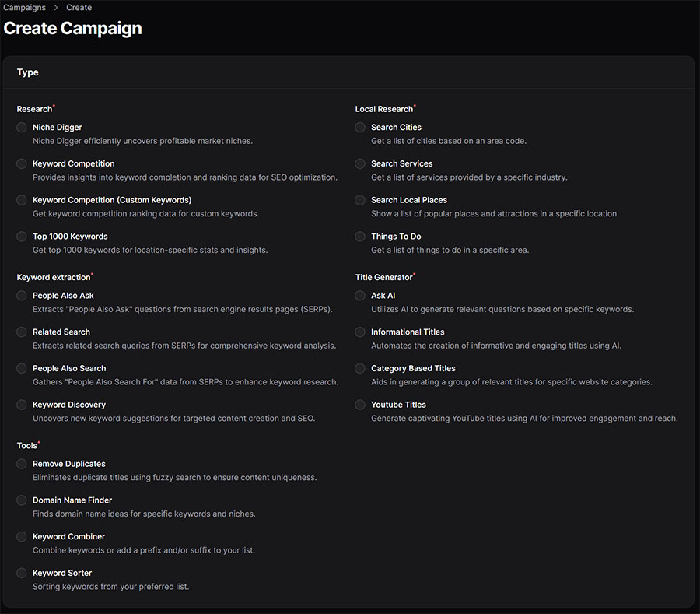Open the Campaigns breadcrumb link
700x614 pixels.
click(x=23, y=7)
